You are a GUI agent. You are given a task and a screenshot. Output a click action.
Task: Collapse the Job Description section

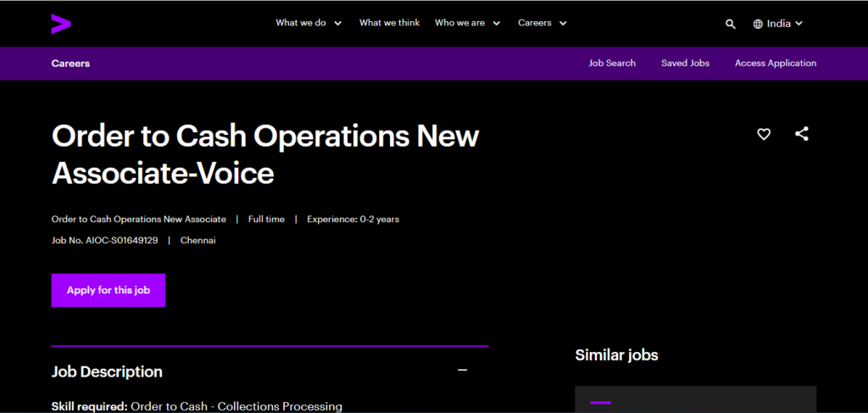(463, 370)
